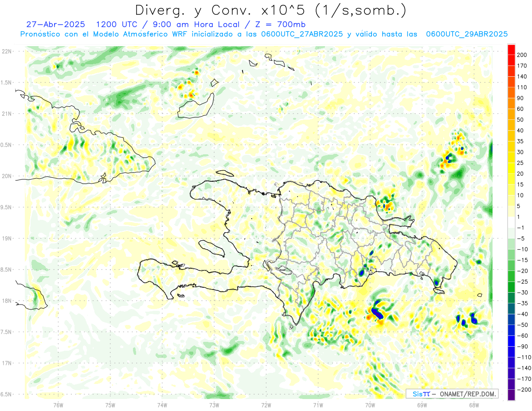Image resolution: width=532 pixels, height=411 pixels.
Task: Click the "69W" longitude label
Action: pos(422,404)
